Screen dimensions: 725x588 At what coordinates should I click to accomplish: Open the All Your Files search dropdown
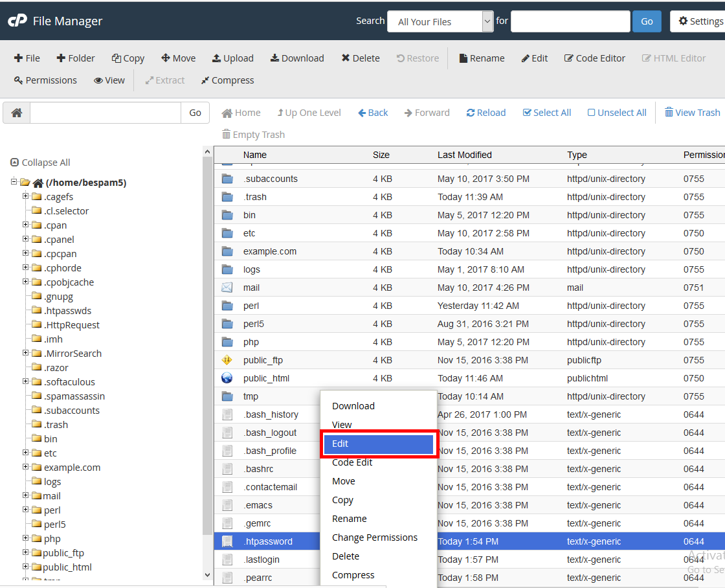440,21
